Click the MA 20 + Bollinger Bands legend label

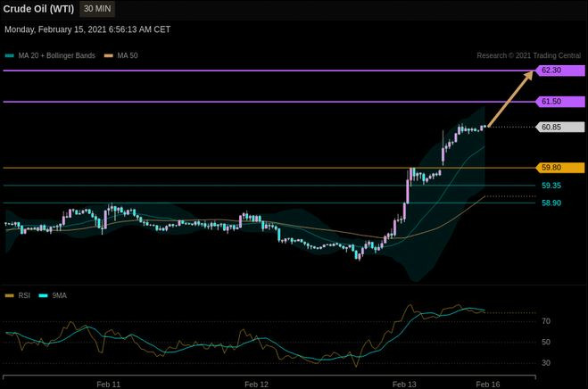[56, 55]
